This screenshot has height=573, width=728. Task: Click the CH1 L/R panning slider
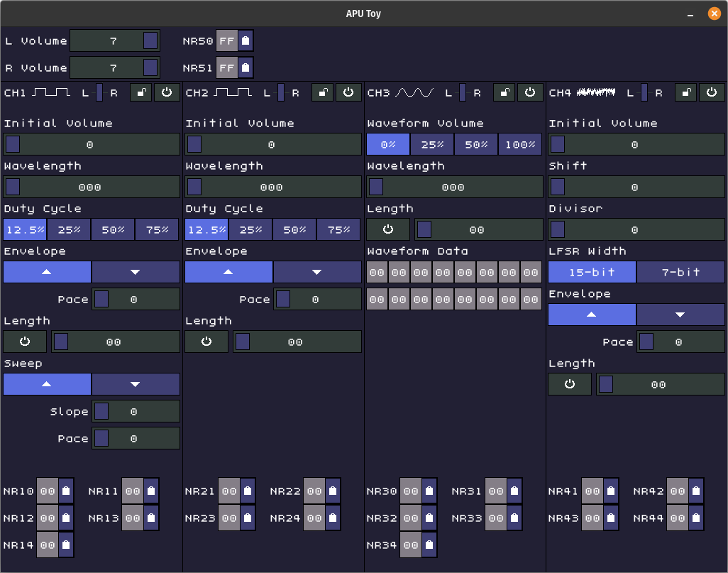tap(99, 92)
